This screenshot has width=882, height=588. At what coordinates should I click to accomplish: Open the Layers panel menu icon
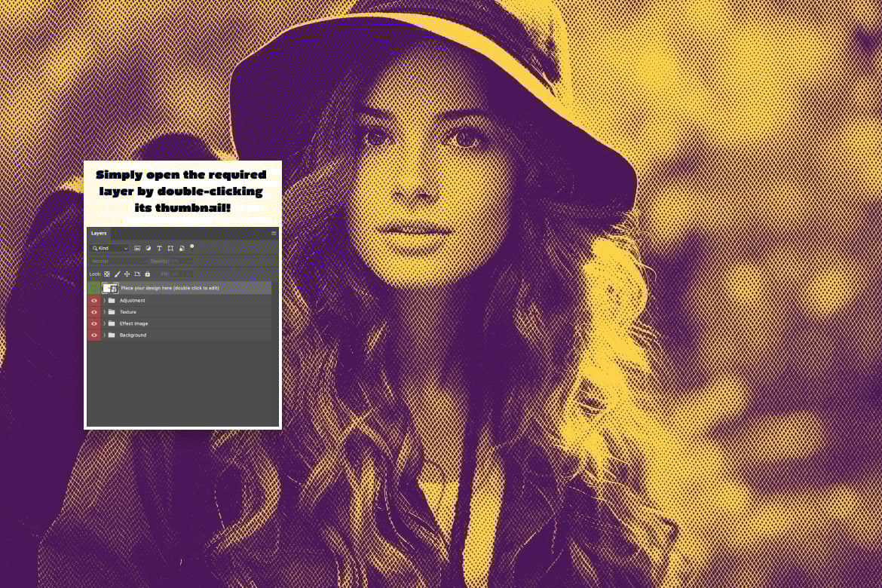tap(274, 233)
